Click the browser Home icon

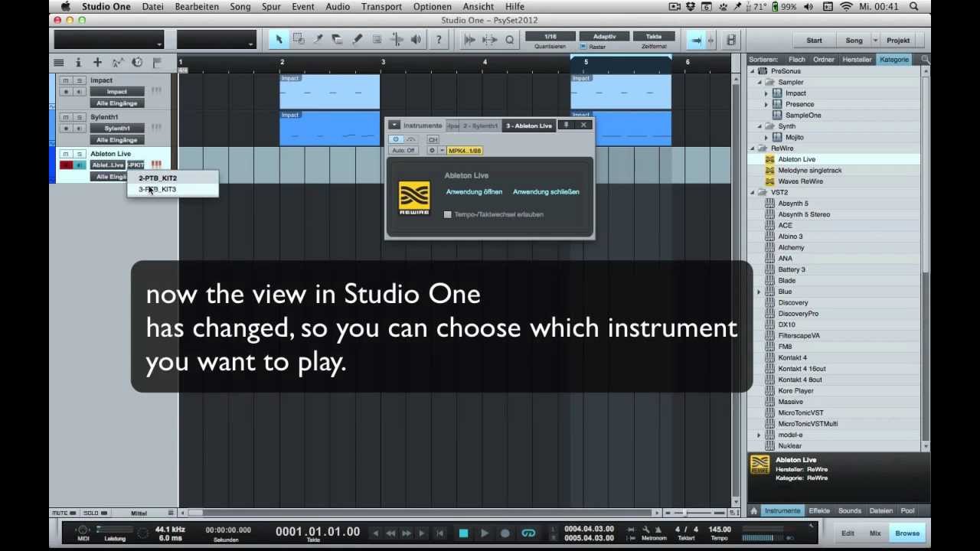[754, 511]
